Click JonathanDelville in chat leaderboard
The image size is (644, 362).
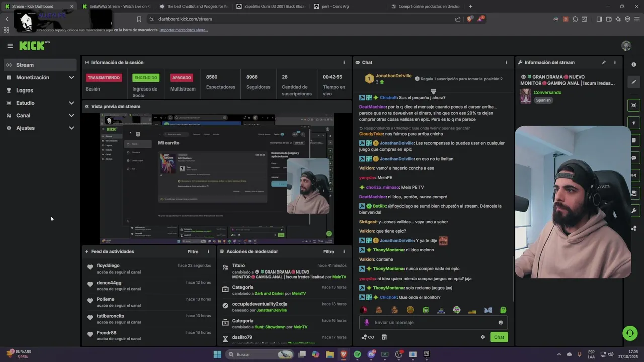click(393, 76)
